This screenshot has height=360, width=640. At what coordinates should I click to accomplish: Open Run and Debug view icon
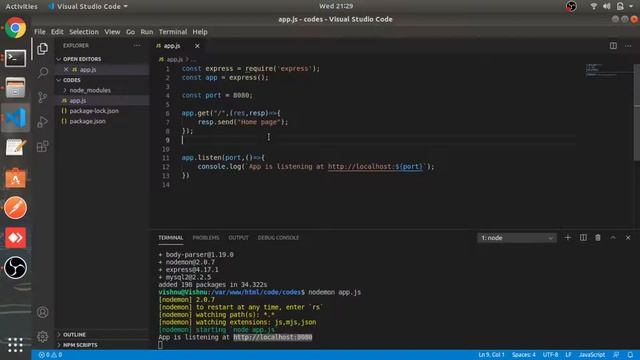(x=42, y=122)
